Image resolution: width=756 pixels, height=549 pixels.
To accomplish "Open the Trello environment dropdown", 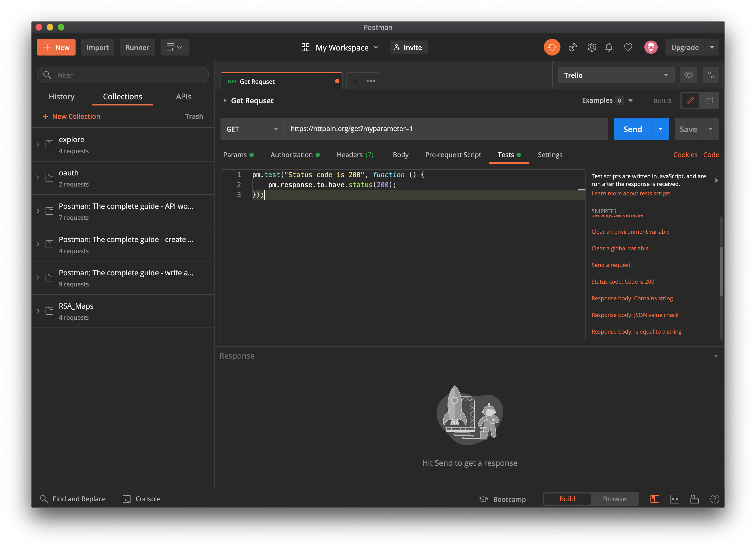I will coord(616,75).
